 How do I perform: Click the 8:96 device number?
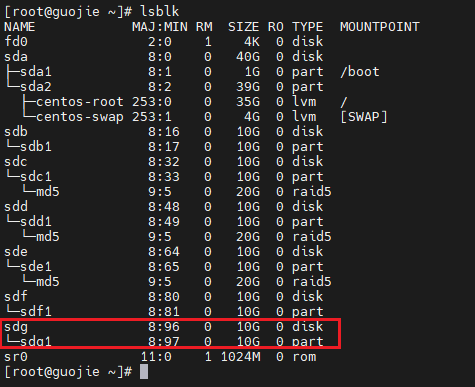[x=164, y=327]
